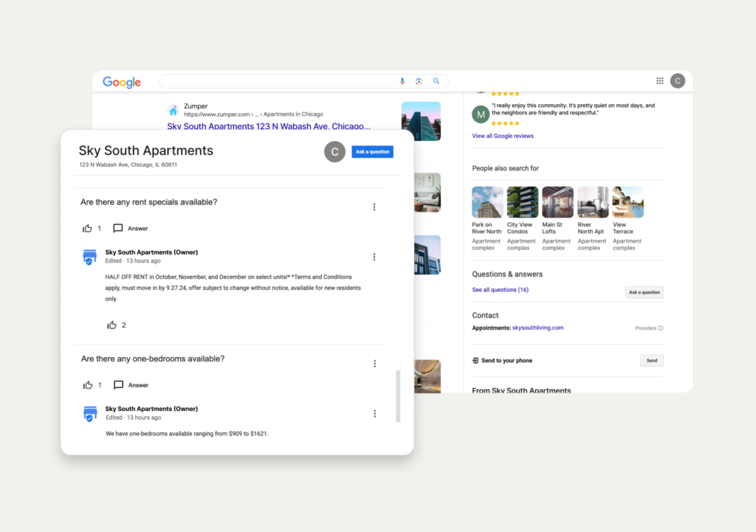The width and height of the screenshot is (756, 532).
Task: Open more options for one-bedrooms question
Action: pos(374,364)
